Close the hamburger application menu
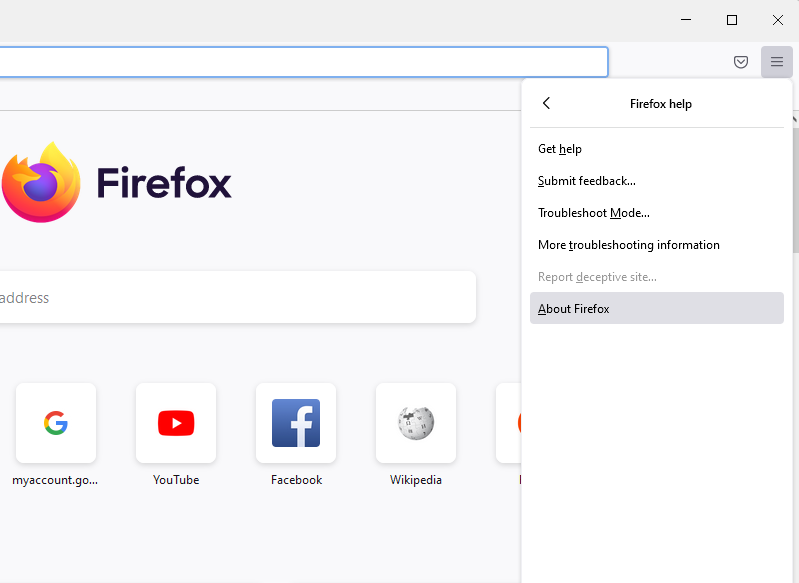Image resolution: width=799 pixels, height=583 pixels. point(777,62)
